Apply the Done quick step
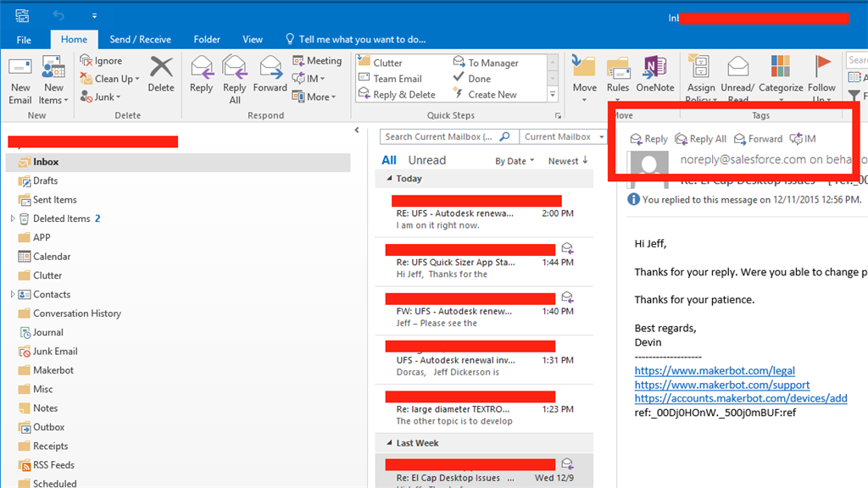 (x=472, y=79)
